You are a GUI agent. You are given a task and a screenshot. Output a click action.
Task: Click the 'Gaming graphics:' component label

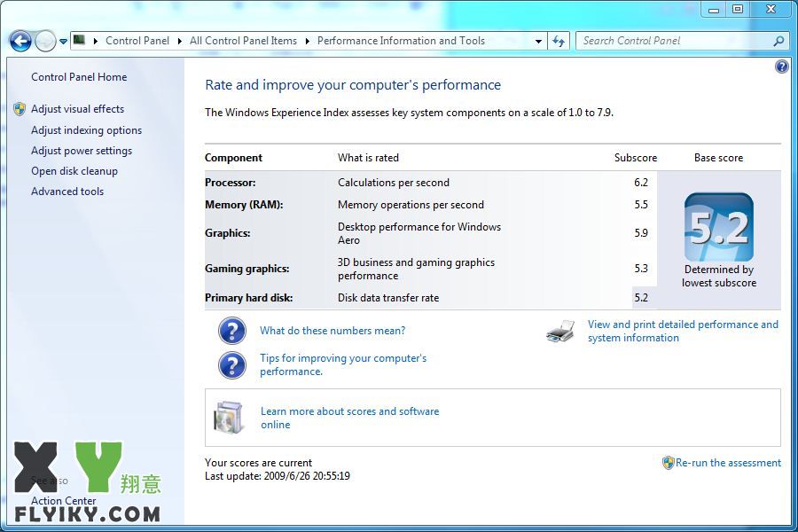pos(246,269)
